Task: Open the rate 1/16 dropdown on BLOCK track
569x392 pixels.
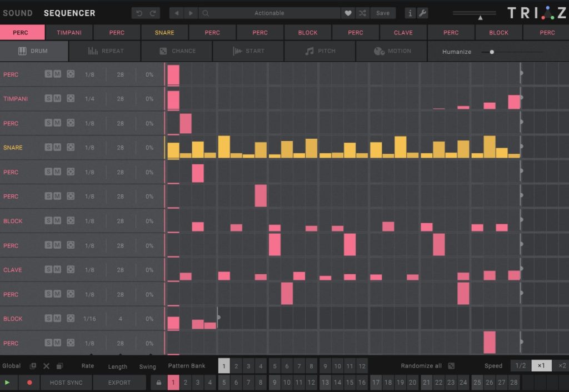Action: (x=89, y=319)
